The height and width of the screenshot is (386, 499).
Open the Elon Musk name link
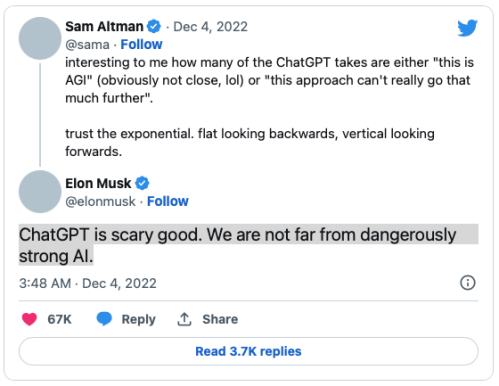[x=98, y=183]
